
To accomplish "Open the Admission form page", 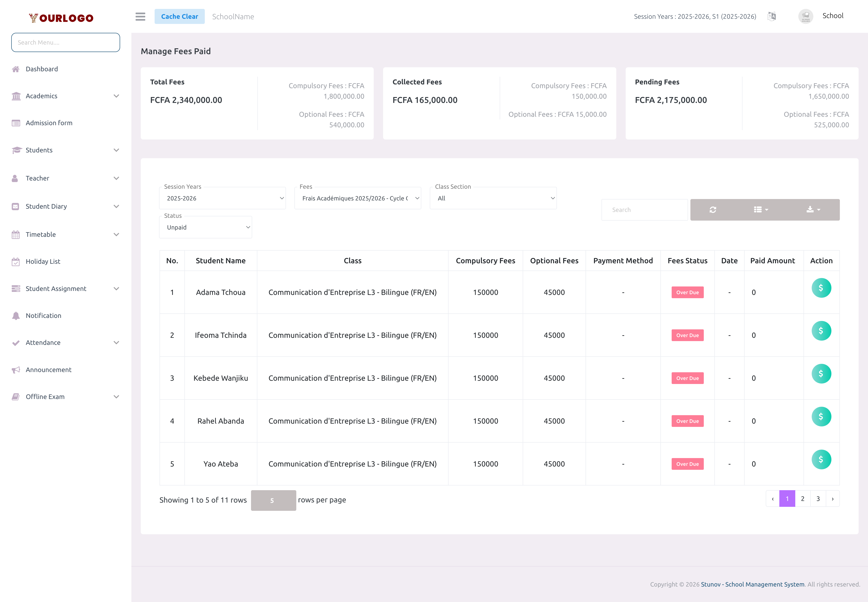I will [49, 123].
